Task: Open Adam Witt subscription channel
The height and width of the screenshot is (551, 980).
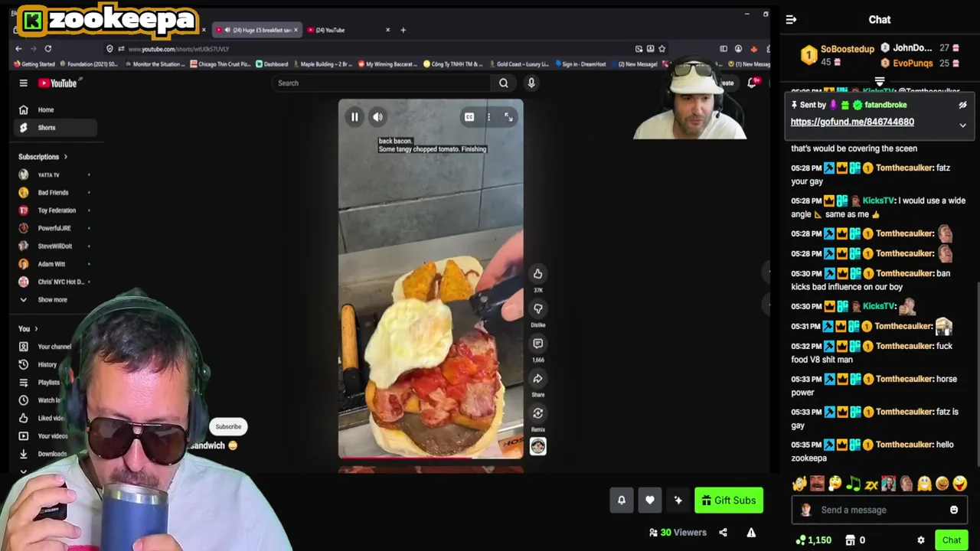Action: tap(54, 264)
